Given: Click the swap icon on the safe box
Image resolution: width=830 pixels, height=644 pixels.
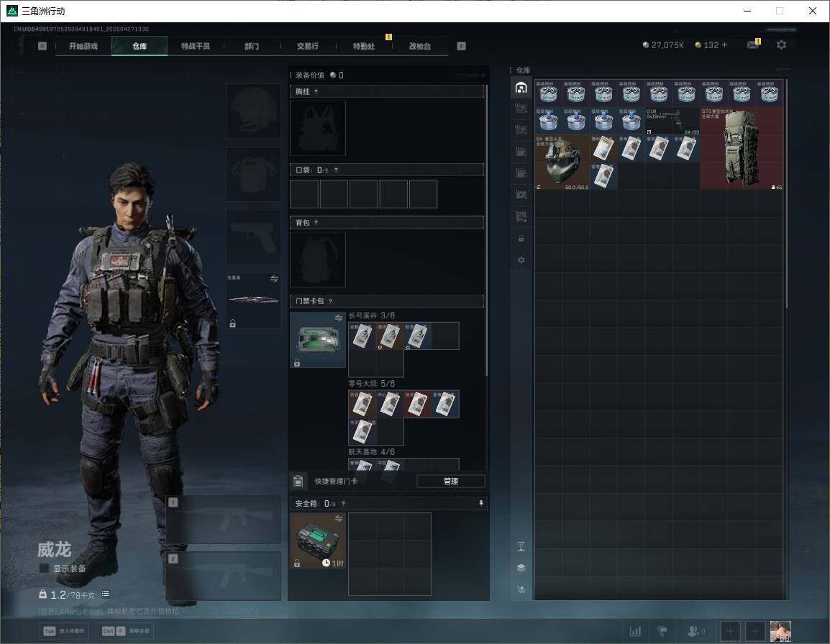Looking at the screenshot, I should click(x=338, y=519).
